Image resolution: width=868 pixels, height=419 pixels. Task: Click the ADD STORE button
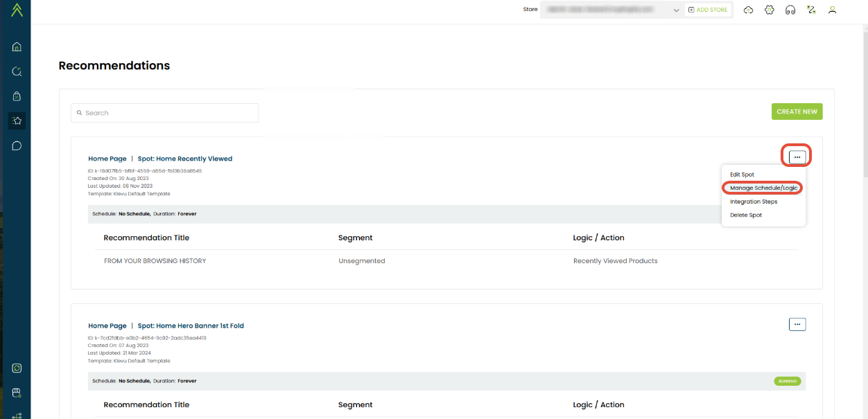[x=708, y=10]
